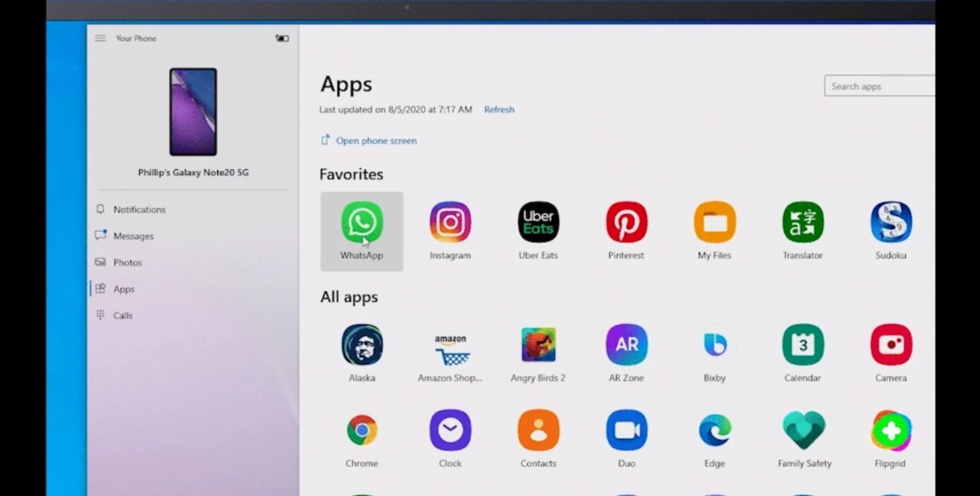980x496 pixels.
Task: Click the Favorites heading
Action: [x=352, y=174]
